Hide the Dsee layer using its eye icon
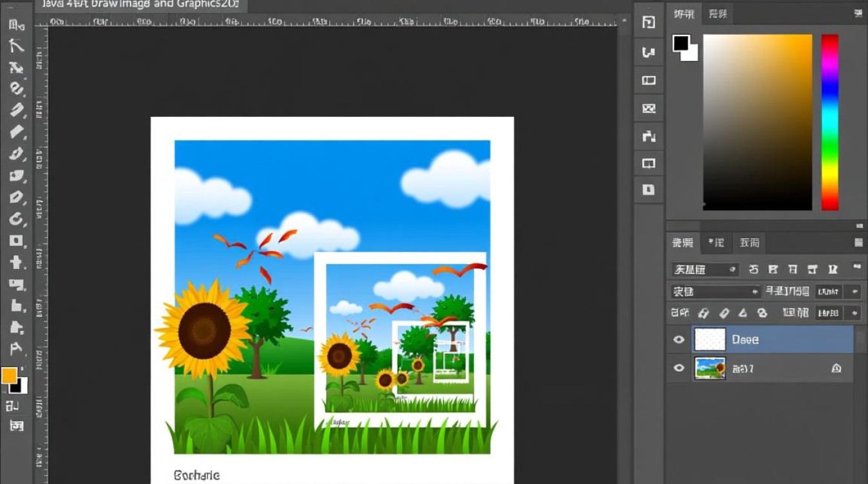Viewport: 868px width, 484px height. click(679, 339)
